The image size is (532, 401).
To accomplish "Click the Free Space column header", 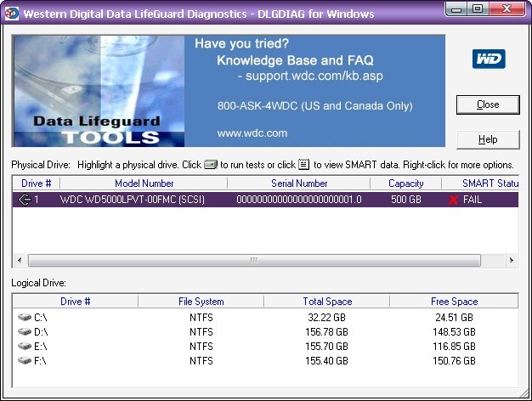I will 454,302.
